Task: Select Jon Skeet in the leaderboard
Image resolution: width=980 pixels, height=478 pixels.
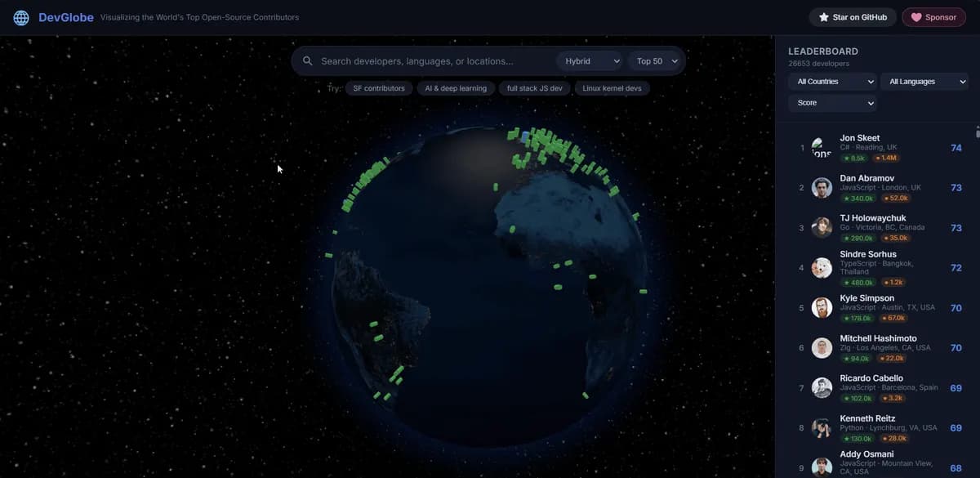Action: [x=876, y=148]
